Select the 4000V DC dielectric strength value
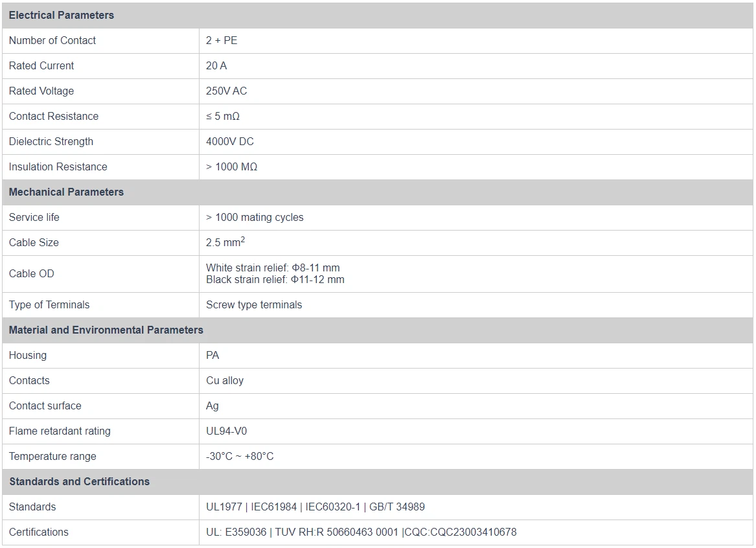Screen dimensions: 756x548 (x=230, y=141)
